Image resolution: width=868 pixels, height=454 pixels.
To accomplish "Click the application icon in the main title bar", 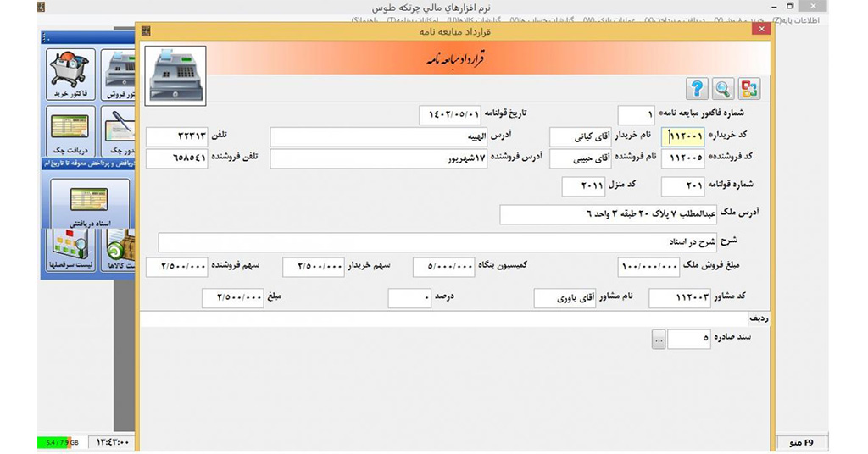I will [x=42, y=7].
